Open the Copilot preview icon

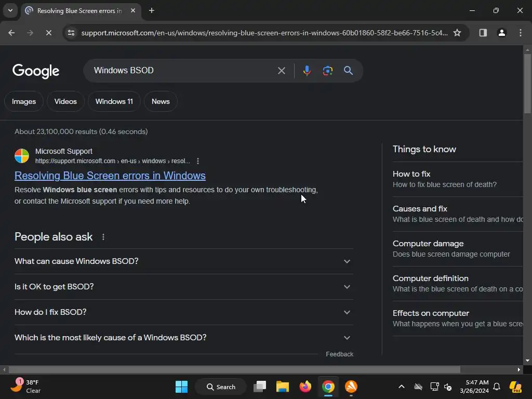click(515, 387)
